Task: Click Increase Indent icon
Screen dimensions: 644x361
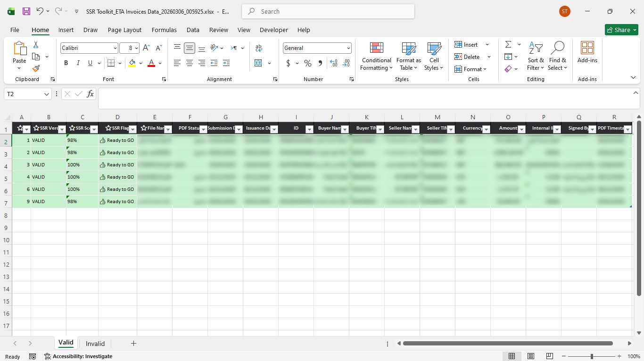Action: click(x=226, y=63)
